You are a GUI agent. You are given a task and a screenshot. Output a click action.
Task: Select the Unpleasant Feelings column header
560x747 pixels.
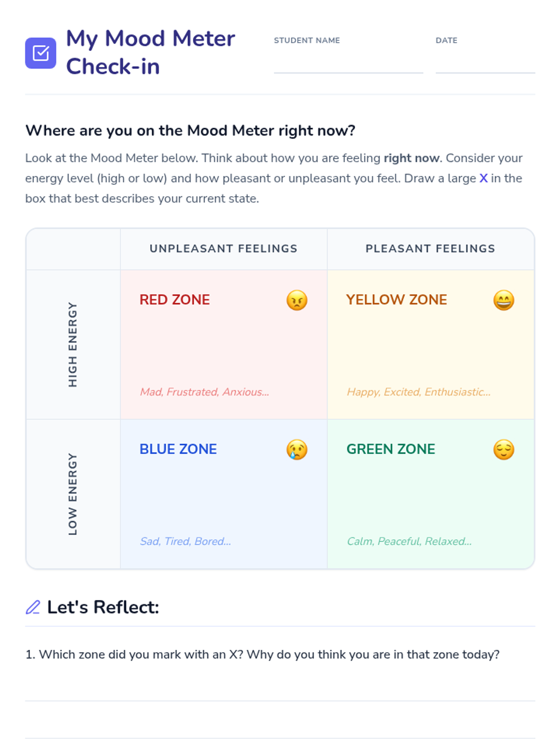coord(224,249)
